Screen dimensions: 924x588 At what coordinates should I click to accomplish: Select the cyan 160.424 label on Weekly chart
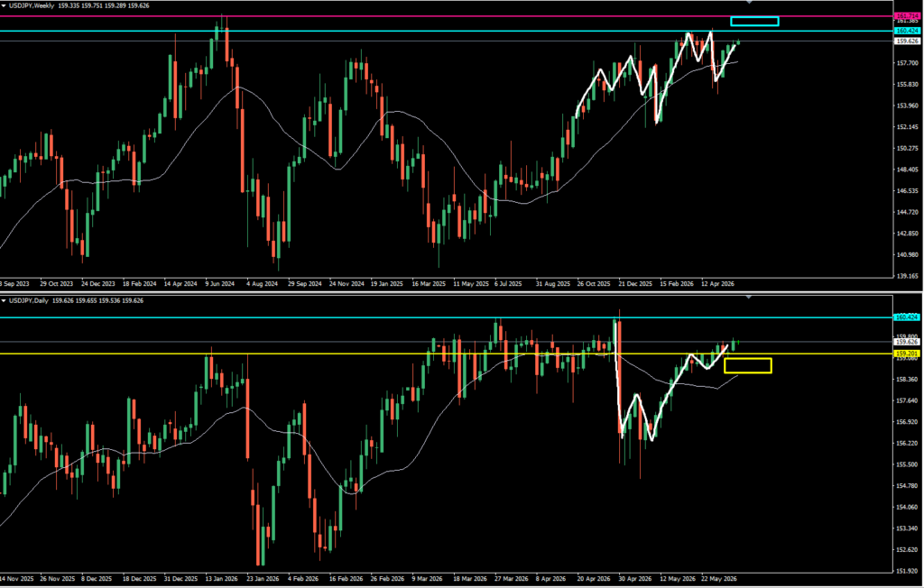click(907, 31)
